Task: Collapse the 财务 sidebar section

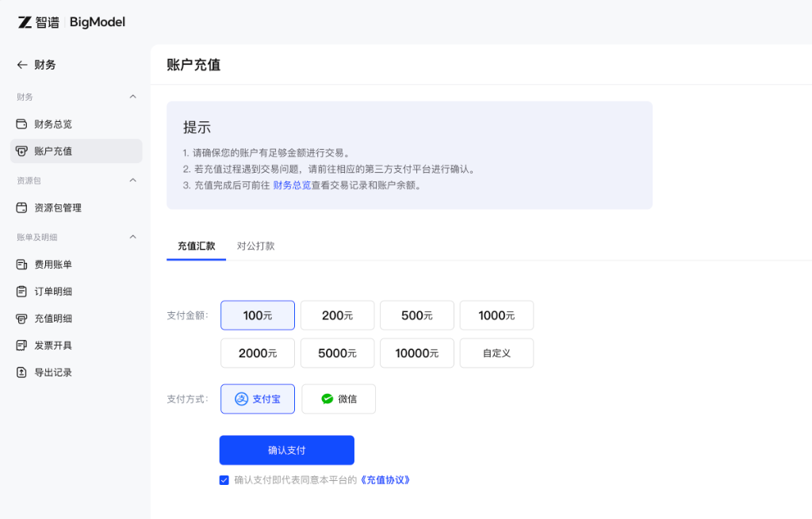Action: [133, 97]
